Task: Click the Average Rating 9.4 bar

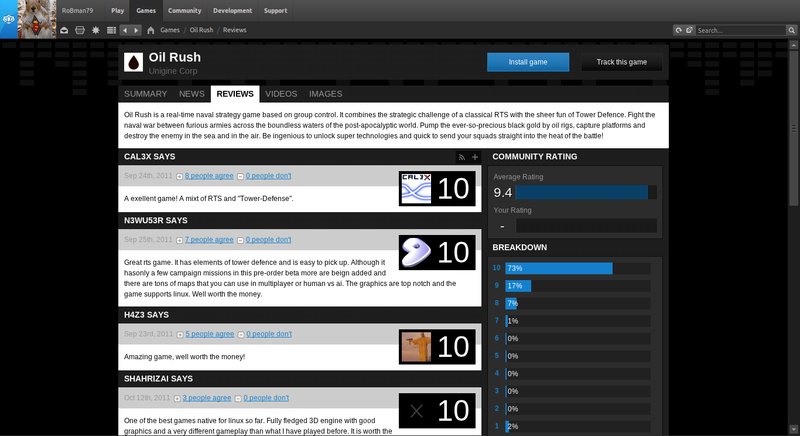Action: (586, 192)
